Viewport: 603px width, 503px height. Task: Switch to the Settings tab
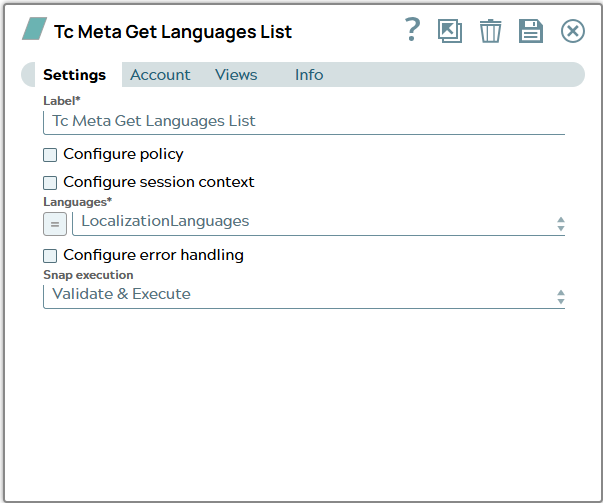74,75
